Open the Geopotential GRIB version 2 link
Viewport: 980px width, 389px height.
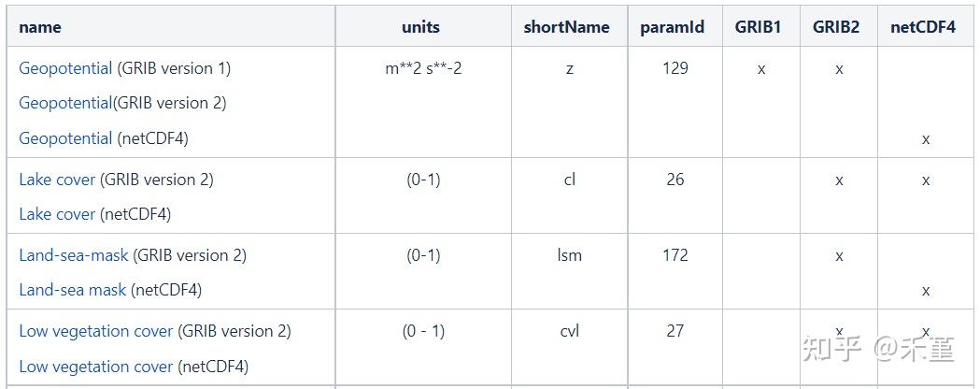tap(65, 103)
